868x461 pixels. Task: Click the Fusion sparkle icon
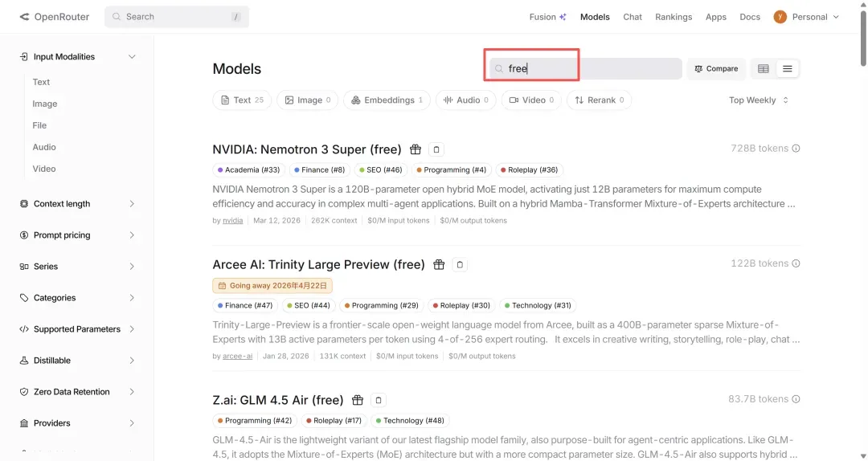[x=563, y=17]
